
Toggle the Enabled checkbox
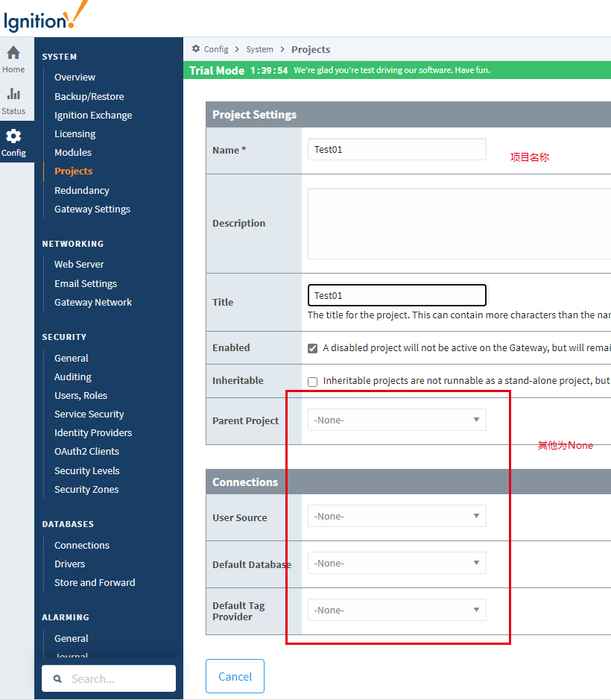(312, 348)
